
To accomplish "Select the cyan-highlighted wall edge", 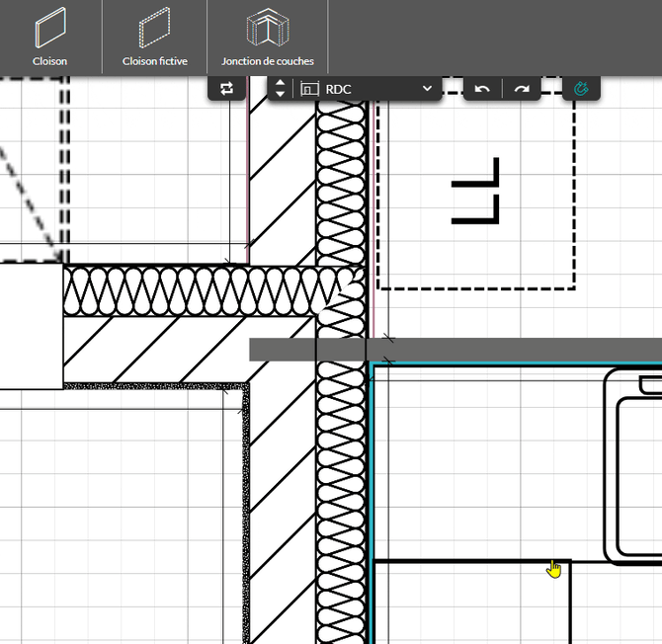I will 372,502.
